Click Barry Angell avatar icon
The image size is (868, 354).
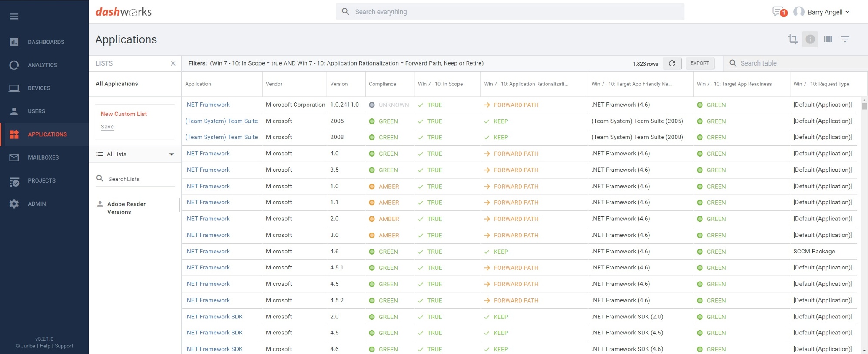[x=798, y=12]
